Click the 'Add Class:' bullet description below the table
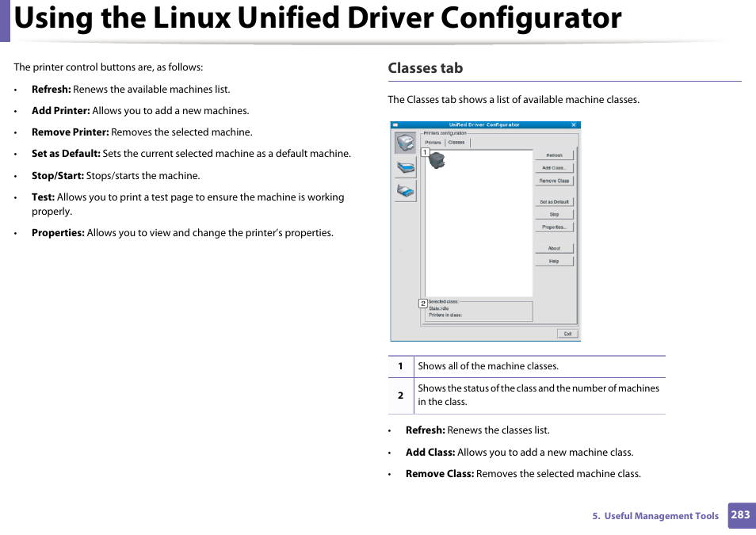The width and height of the screenshot is (756, 535). click(519, 453)
